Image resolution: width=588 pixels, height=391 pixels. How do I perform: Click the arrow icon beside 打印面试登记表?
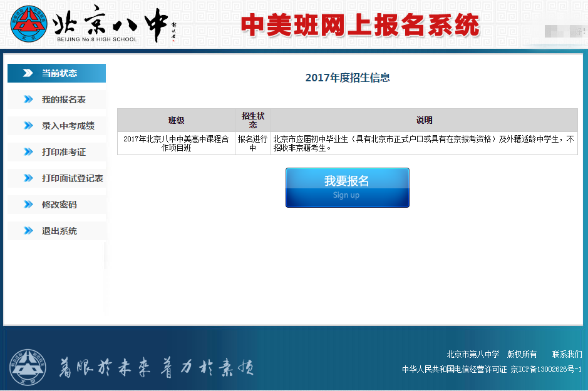28,178
